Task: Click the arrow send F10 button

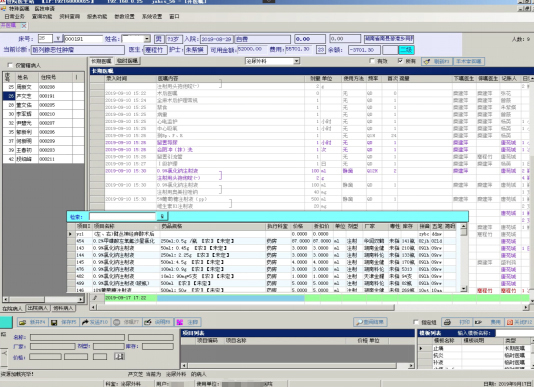Action: click(x=95, y=322)
